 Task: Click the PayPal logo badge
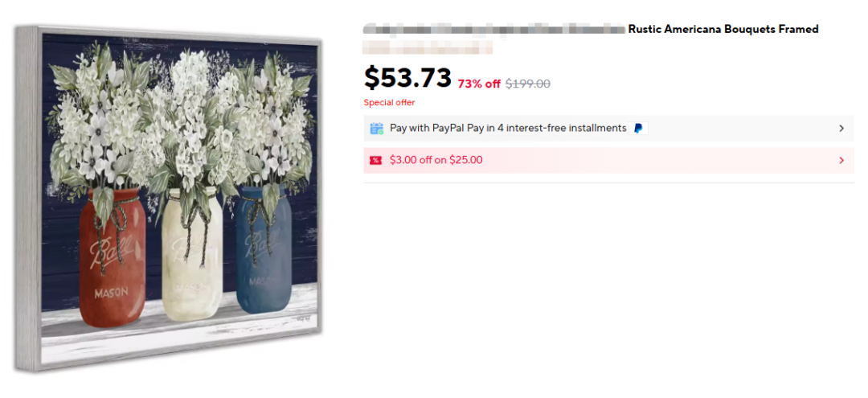pyautogui.click(x=638, y=129)
